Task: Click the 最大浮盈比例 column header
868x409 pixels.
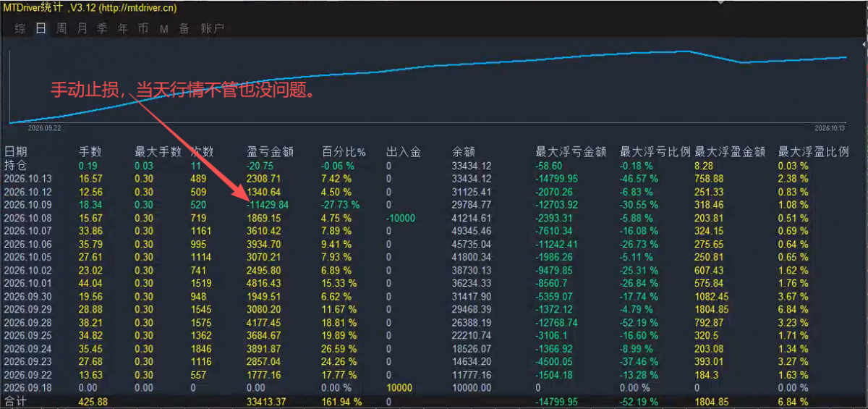Action: coord(813,152)
